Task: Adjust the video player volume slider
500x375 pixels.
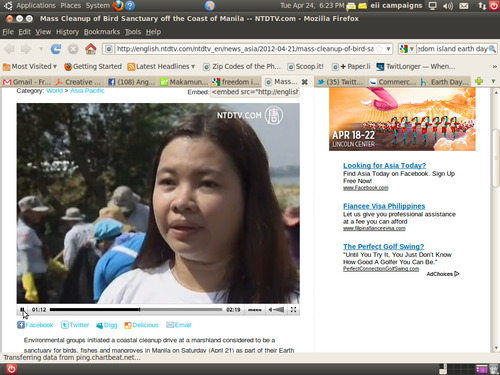Action: (279, 310)
